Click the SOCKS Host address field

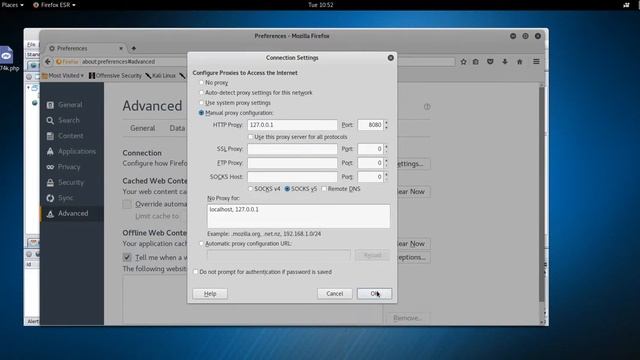(x=292, y=177)
